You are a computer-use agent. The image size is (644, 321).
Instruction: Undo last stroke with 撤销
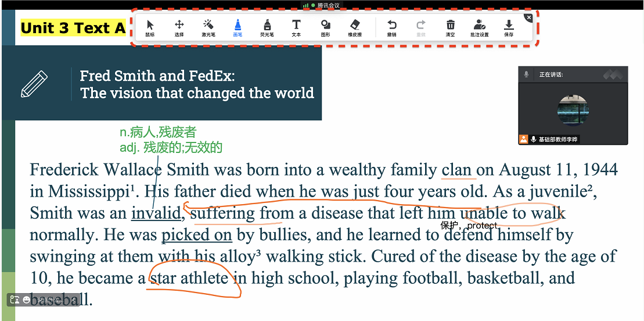tap(392, 28)
